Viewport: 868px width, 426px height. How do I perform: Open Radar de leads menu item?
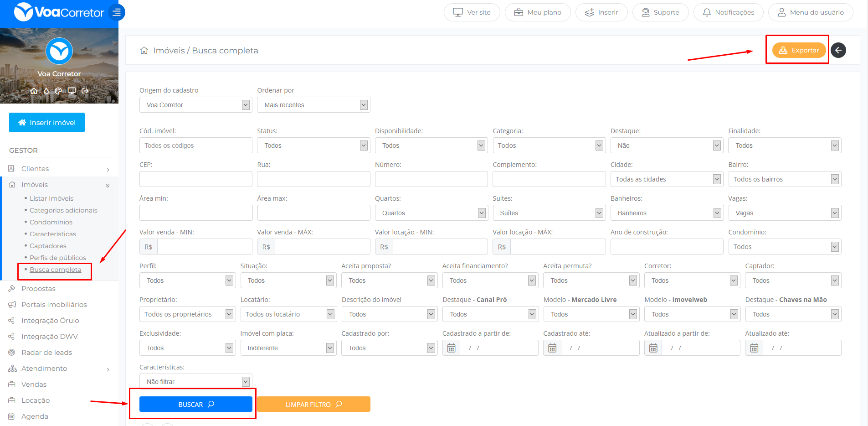point(46,353)
